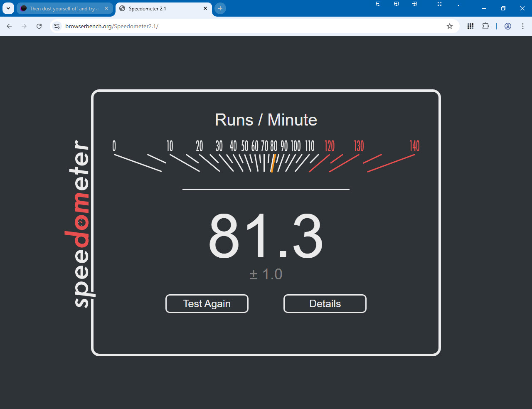Viewport: 532px width, 409px height.
Task: Open Chrome's three-dot menu
Action: pyautogui.click(x=523, y=26)
